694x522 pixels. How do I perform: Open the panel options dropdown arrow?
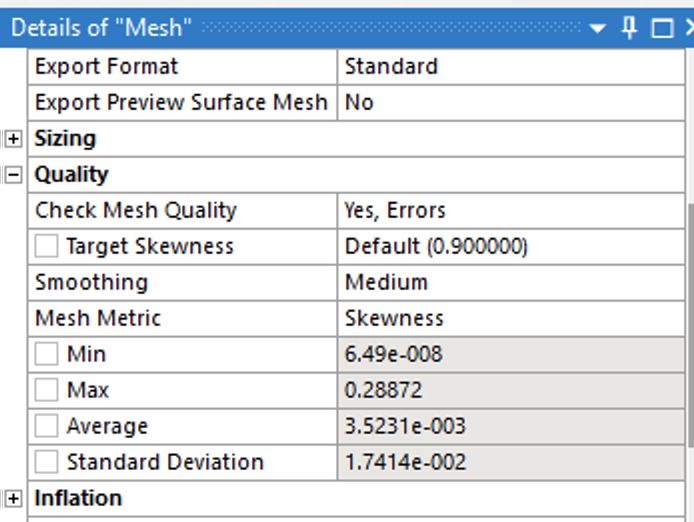[598, 28]
